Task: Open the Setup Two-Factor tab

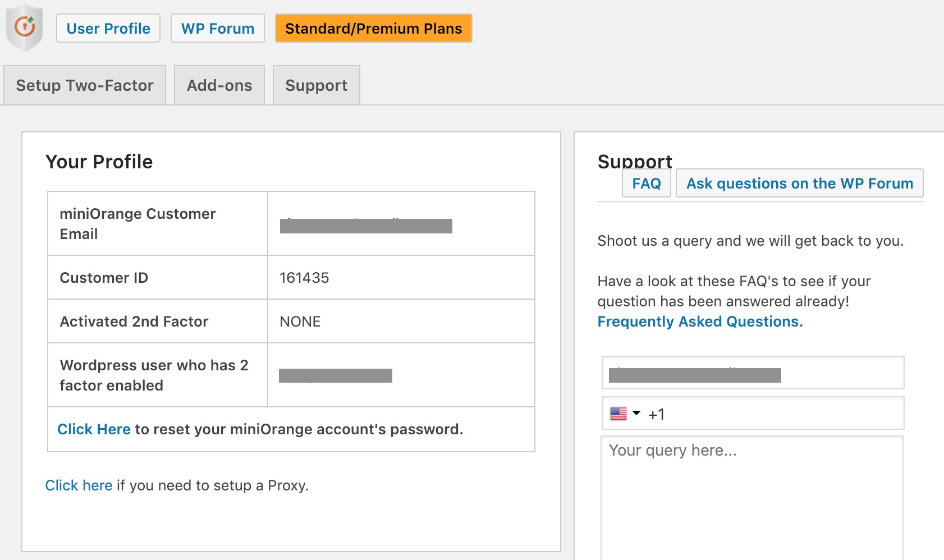Action: [x=84, y=85]
